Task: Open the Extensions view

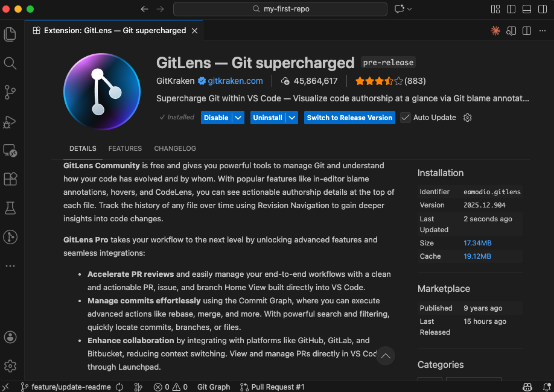Action: pos(10,179)
